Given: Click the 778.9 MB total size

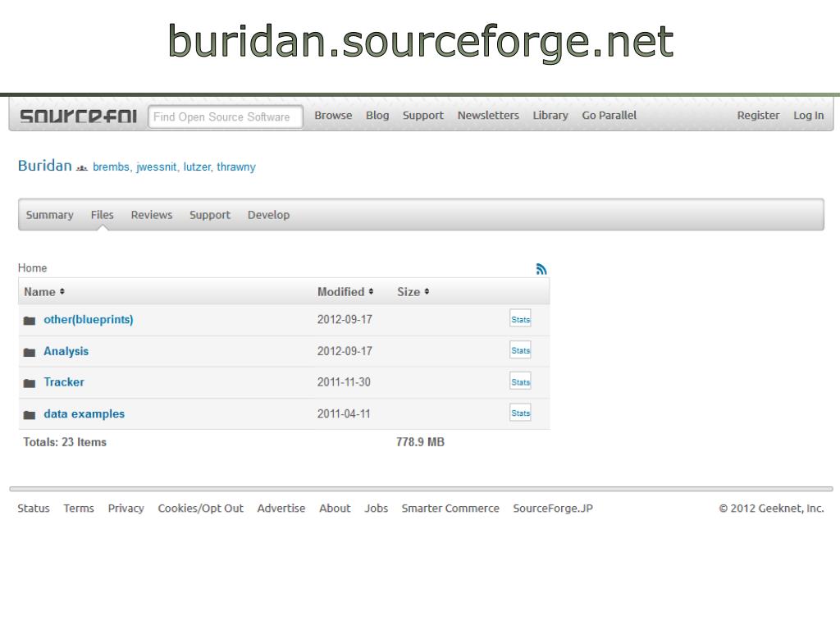Looking at the screenshot, I should click(420, 442).
